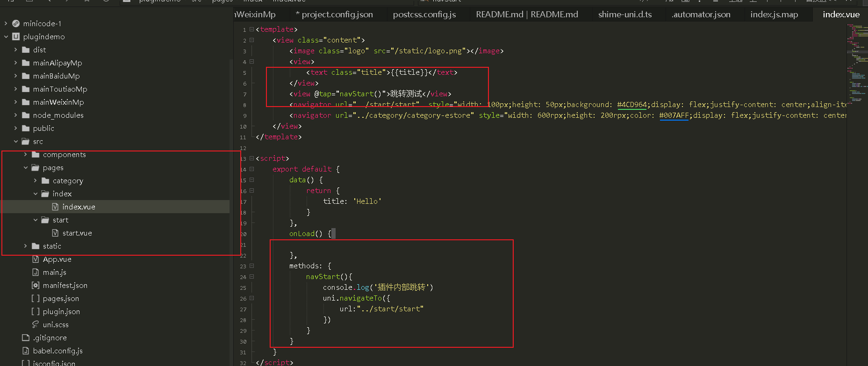Open the .automator.json tab
This screenshot has height=366, width=868.
701,14
